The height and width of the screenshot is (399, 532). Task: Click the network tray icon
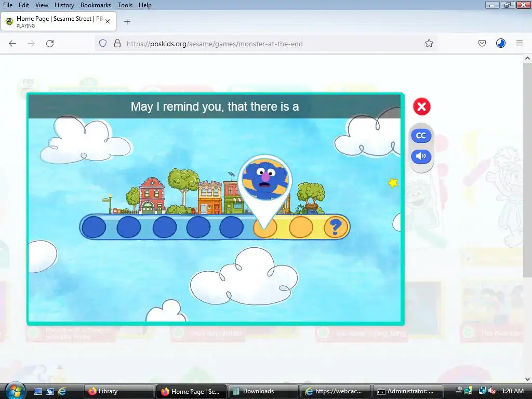pyautogui.click(x=482, y=391)
